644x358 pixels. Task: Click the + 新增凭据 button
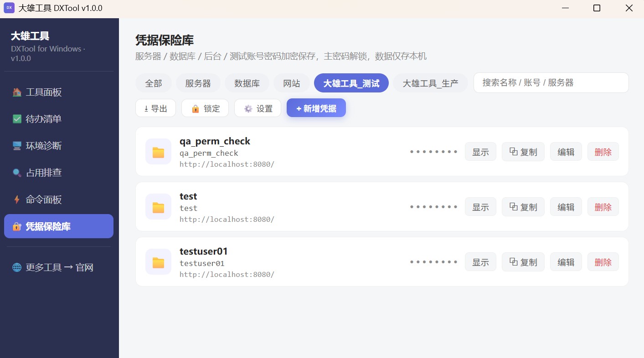(316, 108)
